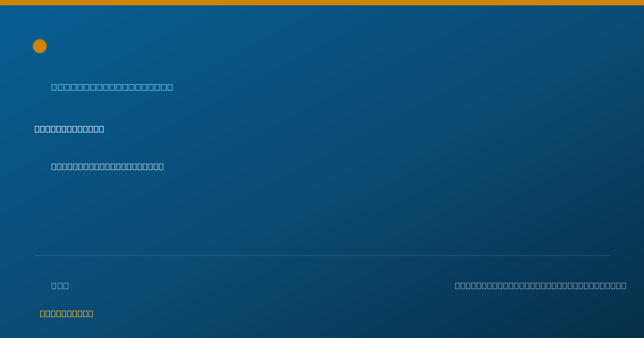Click the last character of the yellow footer link

click(90, 313)
